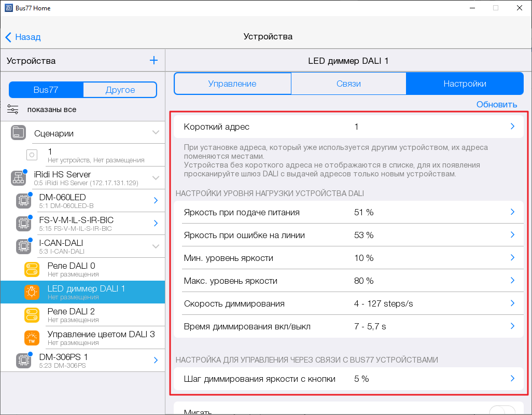Click the DM-060LED chip icon
The height and width of the screenshot is (415, 532).
23,201
